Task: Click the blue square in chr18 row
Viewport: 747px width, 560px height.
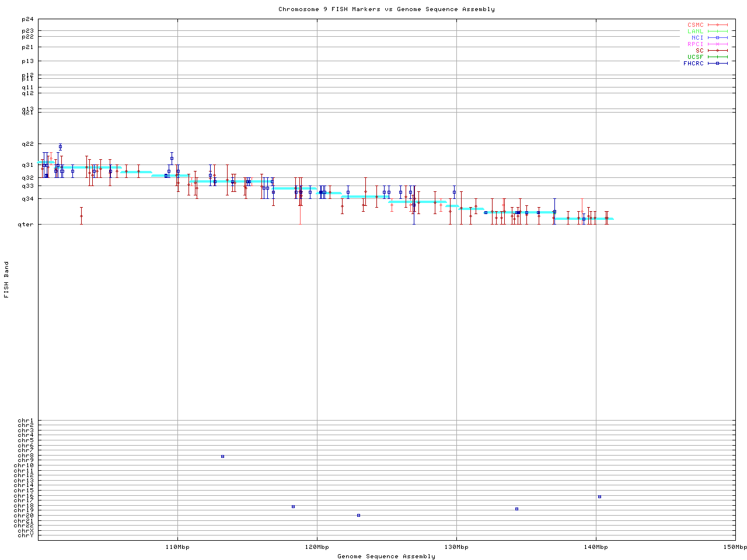Action: coord(293,507)
